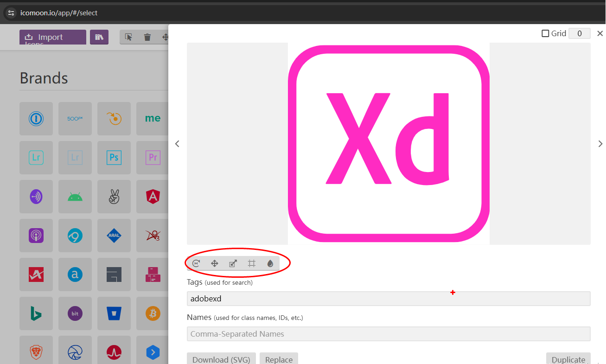Click the Tags field containing adobexd
Viewport: 606px width, 364px height.
coord(389,299)
